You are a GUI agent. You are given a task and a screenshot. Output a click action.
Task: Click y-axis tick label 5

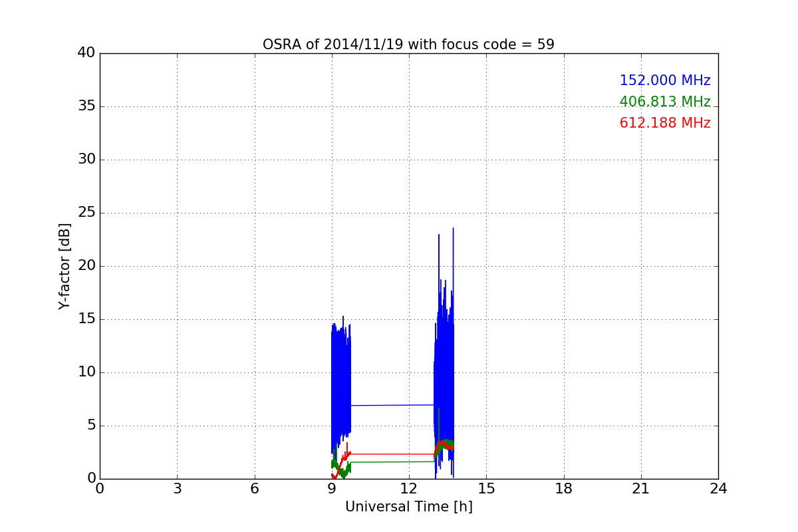(x=90, y=426)
